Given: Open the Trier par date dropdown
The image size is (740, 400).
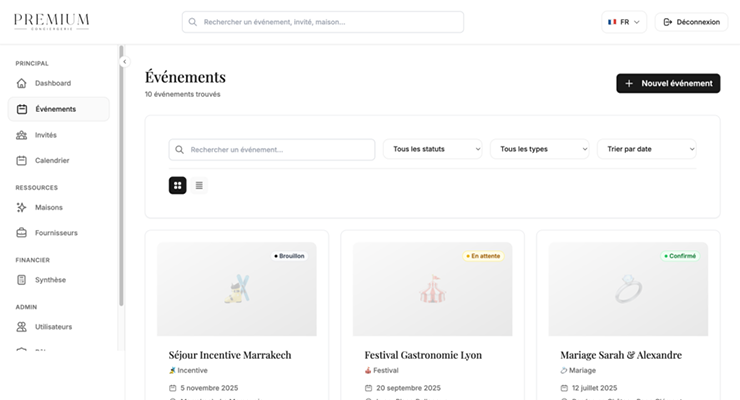Looking at the screenshot, I should 646,149.
